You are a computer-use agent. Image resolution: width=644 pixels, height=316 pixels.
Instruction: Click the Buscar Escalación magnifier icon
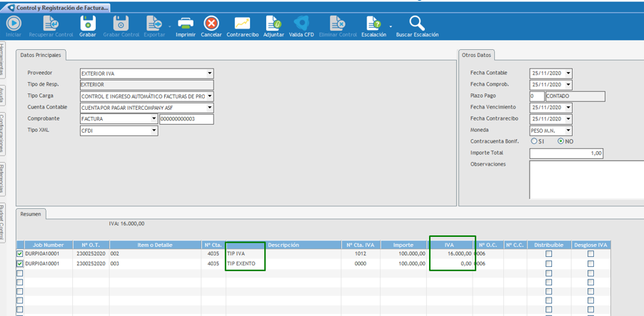(x=417, y=24)
